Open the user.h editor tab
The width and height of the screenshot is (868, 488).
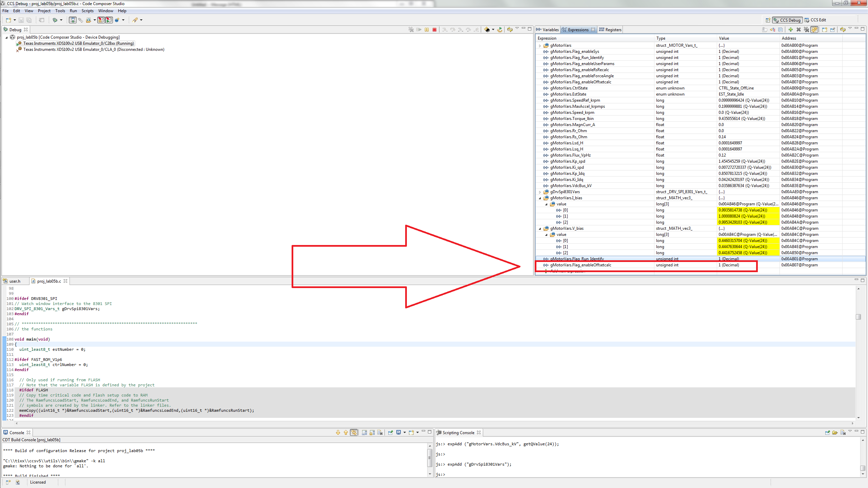pyautogui.click(x=15, y=281)
